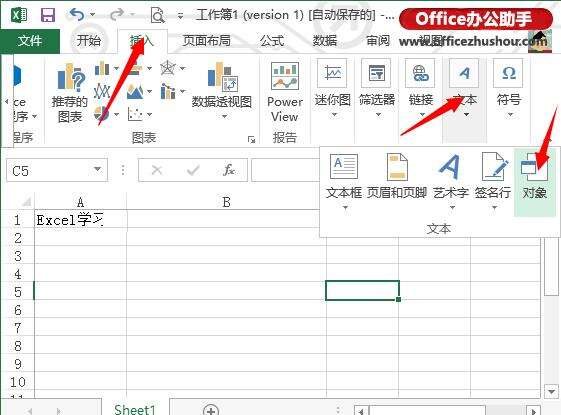Add a new sheet with plus button
The width and height of the screenshot is (561, 415).
(211, 410)
